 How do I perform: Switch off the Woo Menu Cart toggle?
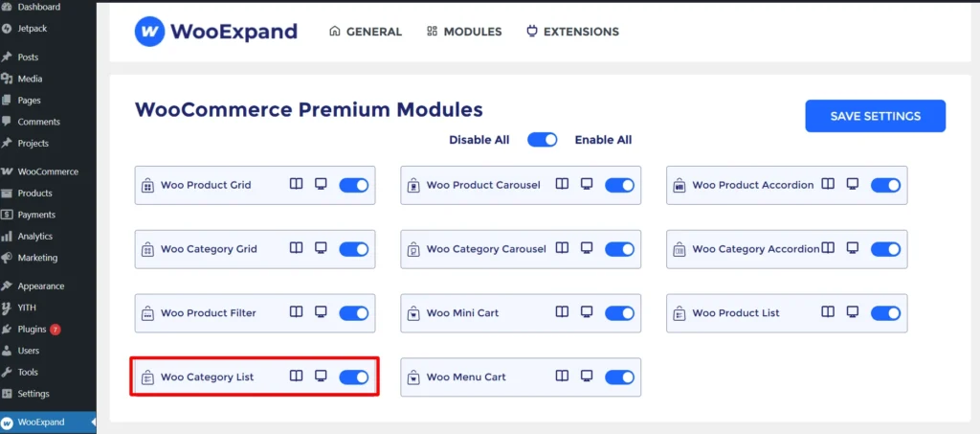[x=620, y=377]
